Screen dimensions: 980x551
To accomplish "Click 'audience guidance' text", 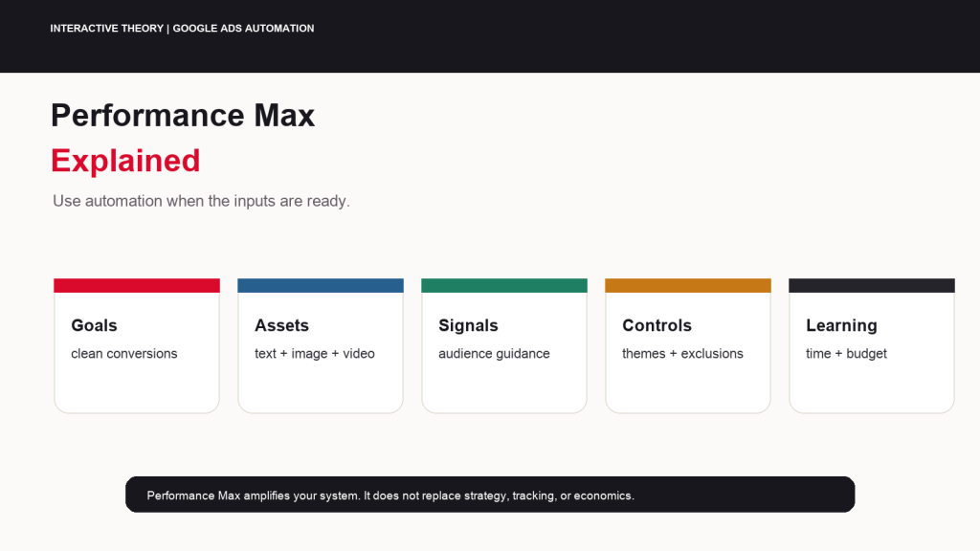I will 494,354.
